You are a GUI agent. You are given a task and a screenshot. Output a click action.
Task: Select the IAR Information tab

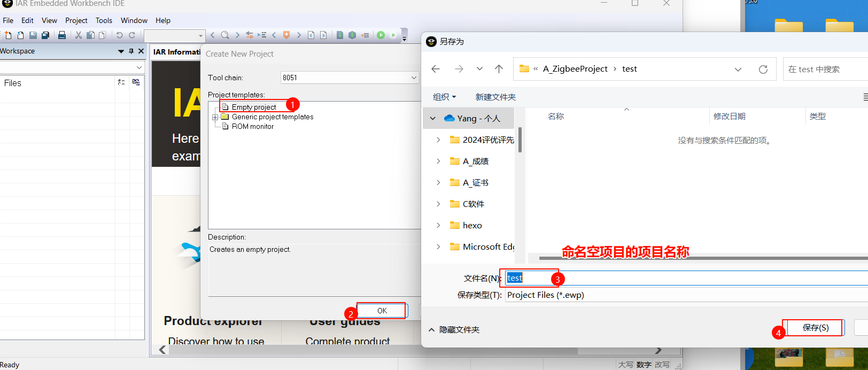176,52
